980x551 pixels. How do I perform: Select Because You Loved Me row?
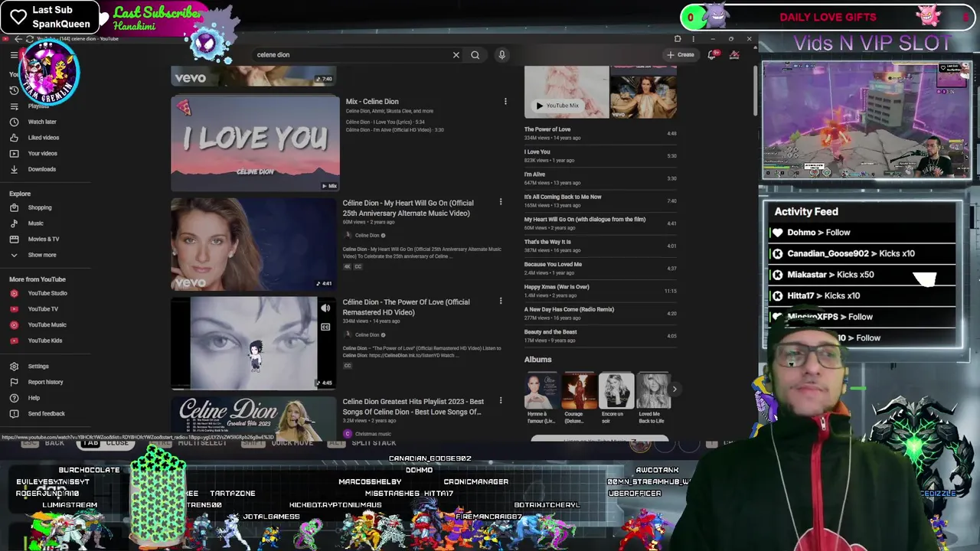point(600,269)
